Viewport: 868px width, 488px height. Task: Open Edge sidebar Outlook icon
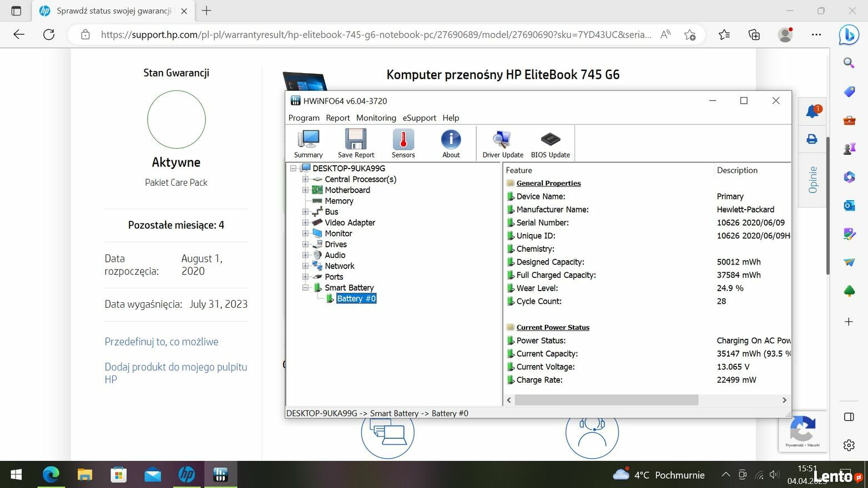849,206
